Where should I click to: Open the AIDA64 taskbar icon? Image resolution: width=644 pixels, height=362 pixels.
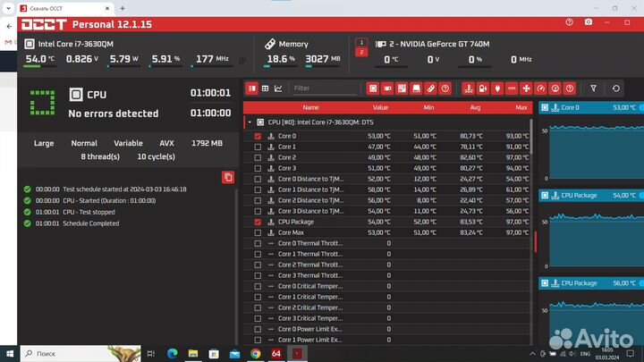click(x=276, y=353)
